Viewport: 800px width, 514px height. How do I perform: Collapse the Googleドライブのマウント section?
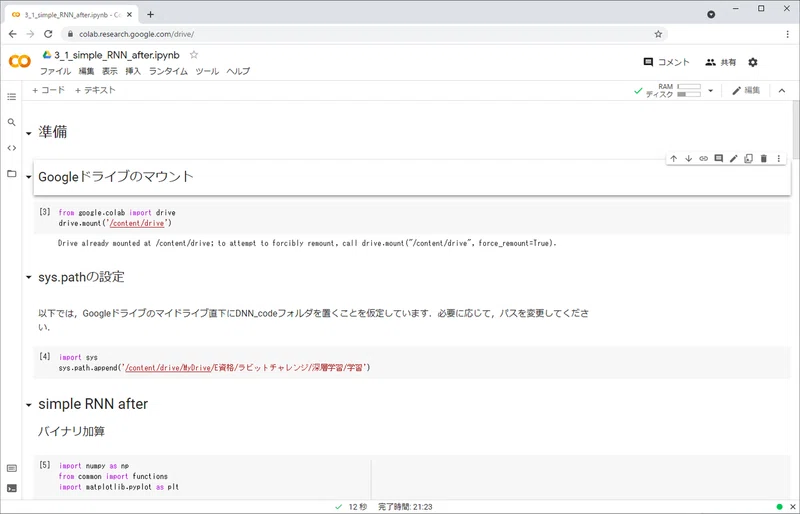pyautogui.click(x=29, y=177)
